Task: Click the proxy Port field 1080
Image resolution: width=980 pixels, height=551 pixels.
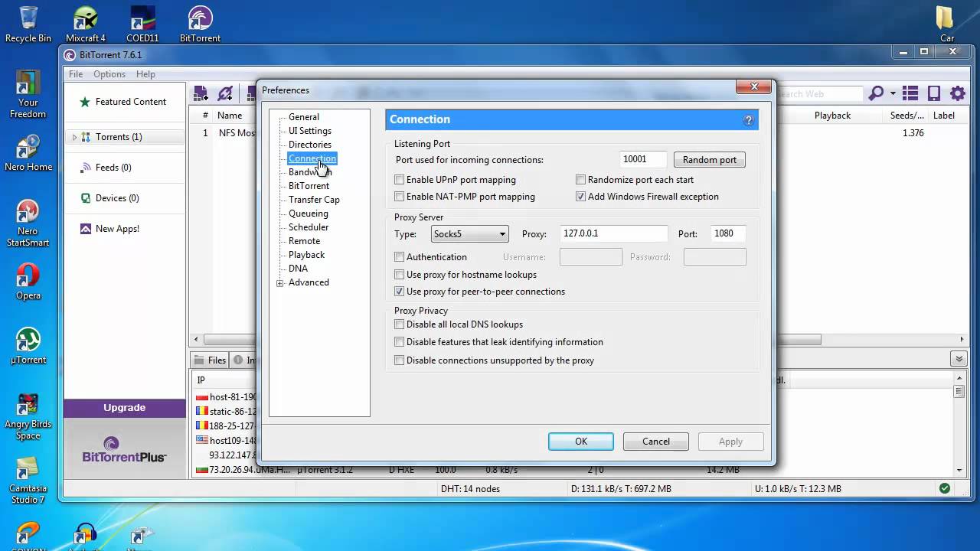Action: (728, 234)
